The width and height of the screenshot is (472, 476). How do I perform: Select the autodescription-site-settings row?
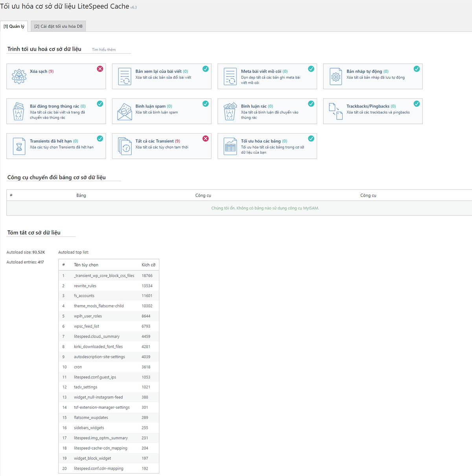click(109, 357)
